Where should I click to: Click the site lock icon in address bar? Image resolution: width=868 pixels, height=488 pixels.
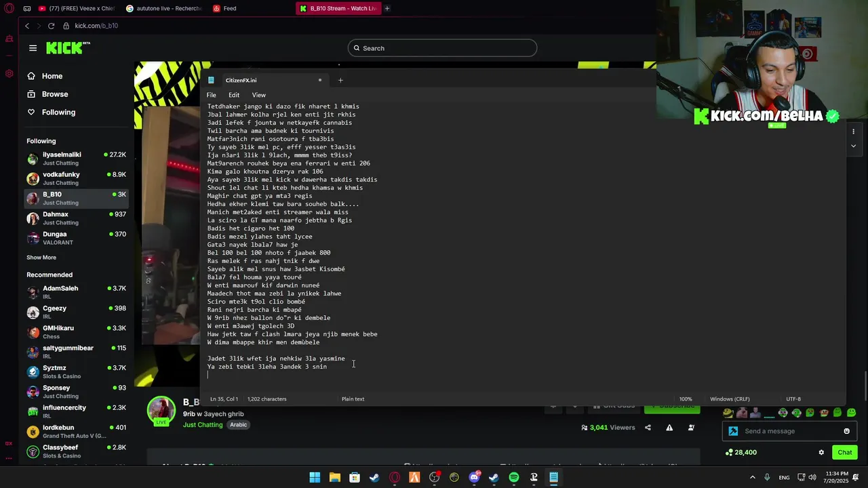click(66, 26)
